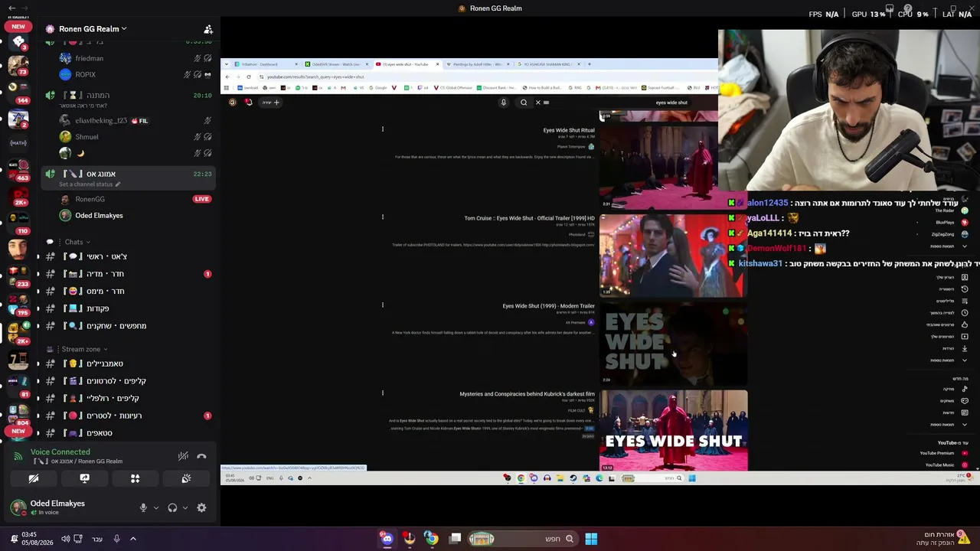Open the server with 463 badge
Image resolution: width=980 pixels, height=551 pixels.
[18, 168]
